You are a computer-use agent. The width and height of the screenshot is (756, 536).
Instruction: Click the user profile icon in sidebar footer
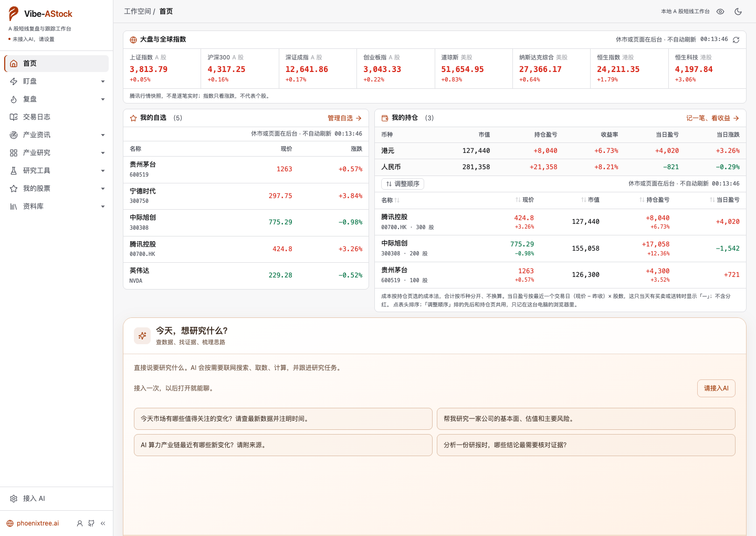pos(80,523)
